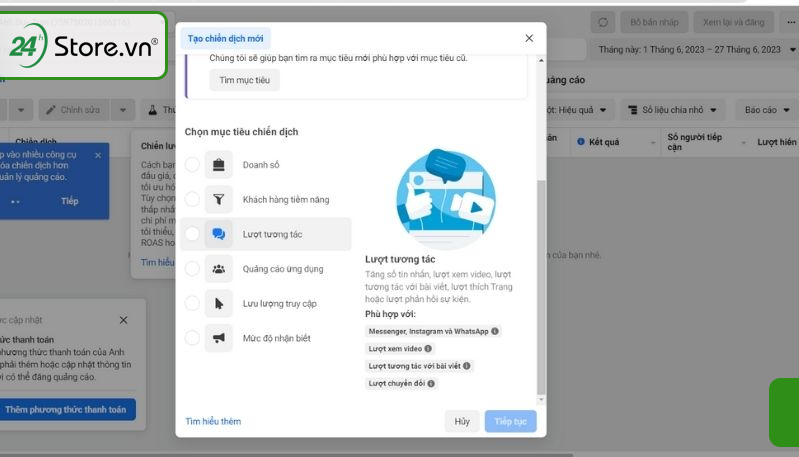Image resolution: width=799 pixels, height=457 pixels.
Task: Click the Hủy button
Action: 462,421
